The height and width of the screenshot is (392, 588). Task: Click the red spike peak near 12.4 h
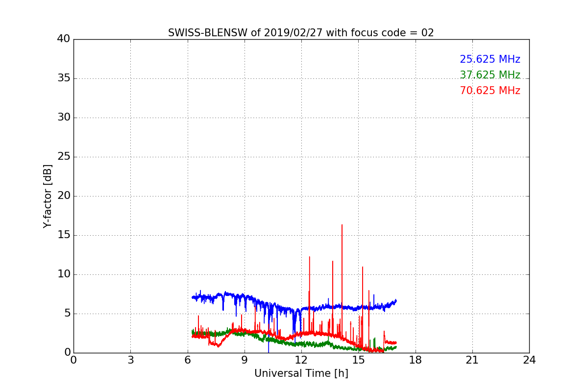tap(309, 257)
